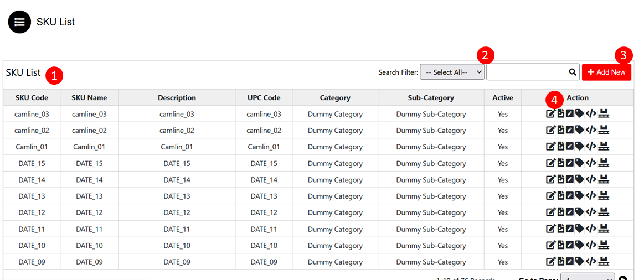Click the edit icon for DATE_09 row
Screen dimensions: 644x280
(x=550, y=262)
